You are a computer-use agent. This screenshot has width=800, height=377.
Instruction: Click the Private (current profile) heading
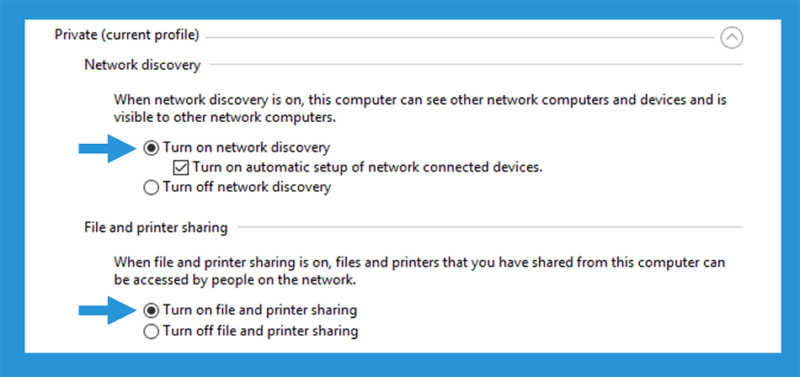(127, 36)
